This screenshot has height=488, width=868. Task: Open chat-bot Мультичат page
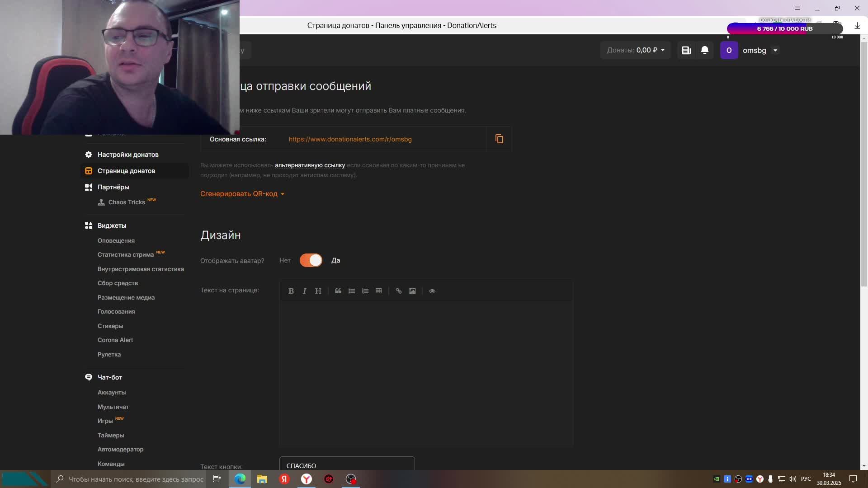[x=113, y=407]
